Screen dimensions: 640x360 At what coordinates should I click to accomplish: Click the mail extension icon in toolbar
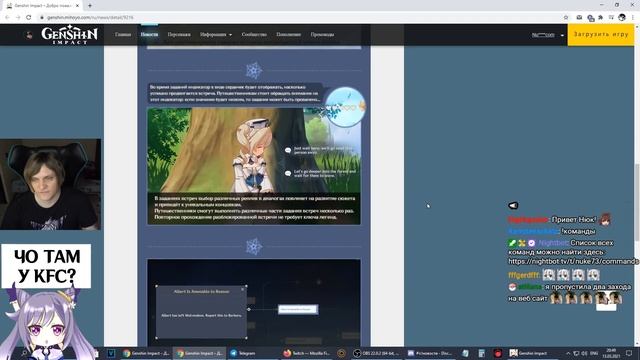[579, 17]
